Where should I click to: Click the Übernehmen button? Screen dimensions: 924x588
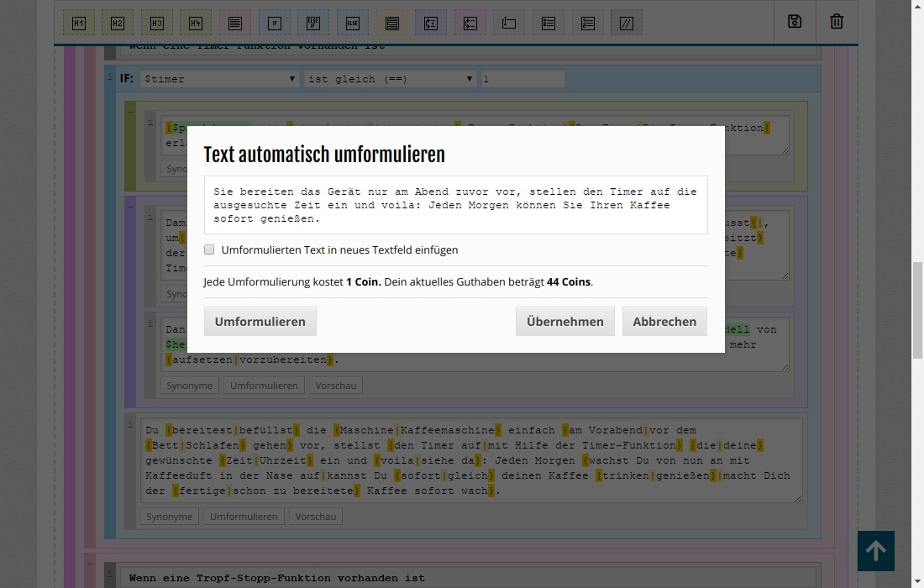564,322
